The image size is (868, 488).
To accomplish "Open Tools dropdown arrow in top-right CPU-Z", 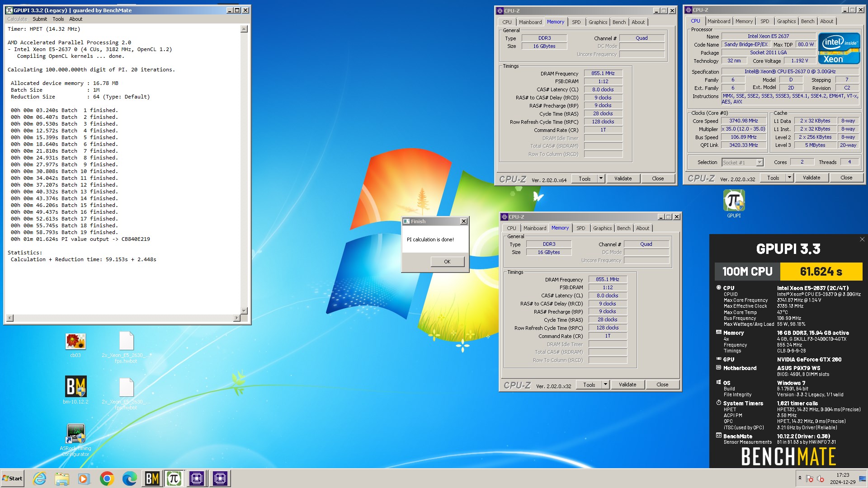I will tap(789, 178).
